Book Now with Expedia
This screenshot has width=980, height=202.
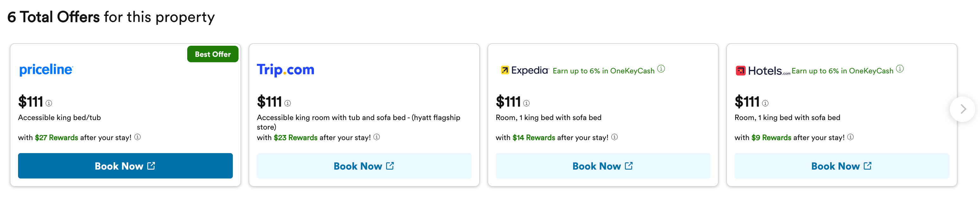pyautogui.click(x=603, y=166)
